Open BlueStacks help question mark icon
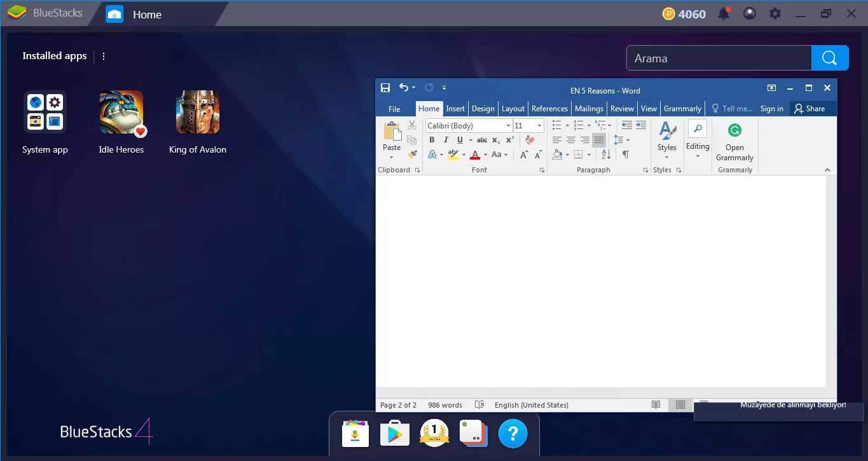 pos(513,434)
